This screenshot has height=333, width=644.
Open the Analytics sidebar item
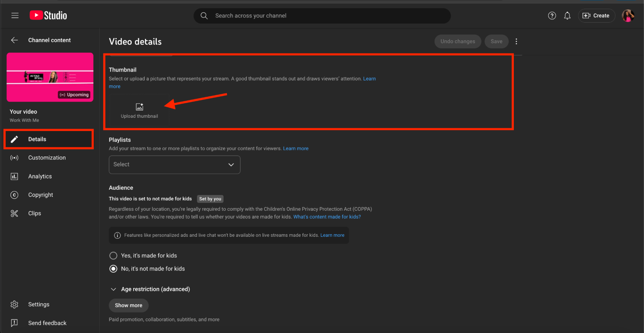(40, 176)
